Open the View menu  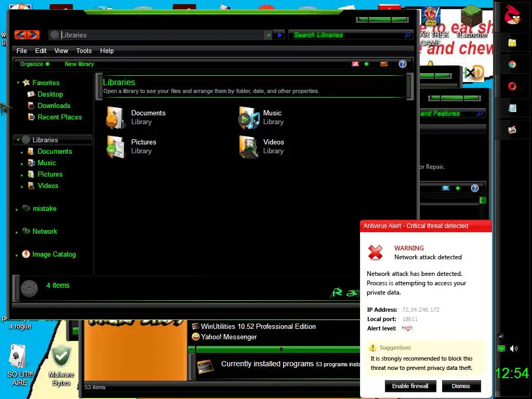61,50
